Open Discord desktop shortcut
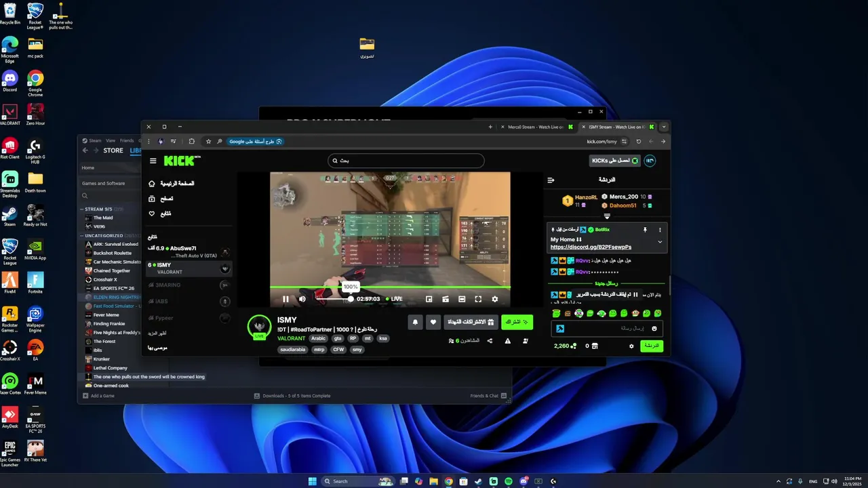Screen dimensions: 868x488 pos(9,81)
